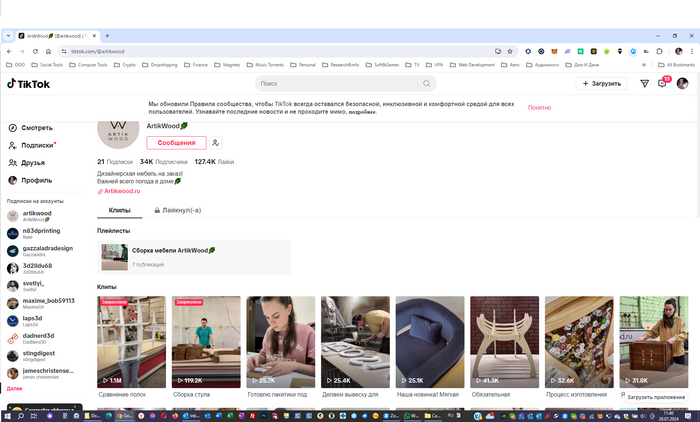Viewport: 700px width, 422px height.
Task: Open the pinned video with 119.2K views
Action: pos(206,342)
